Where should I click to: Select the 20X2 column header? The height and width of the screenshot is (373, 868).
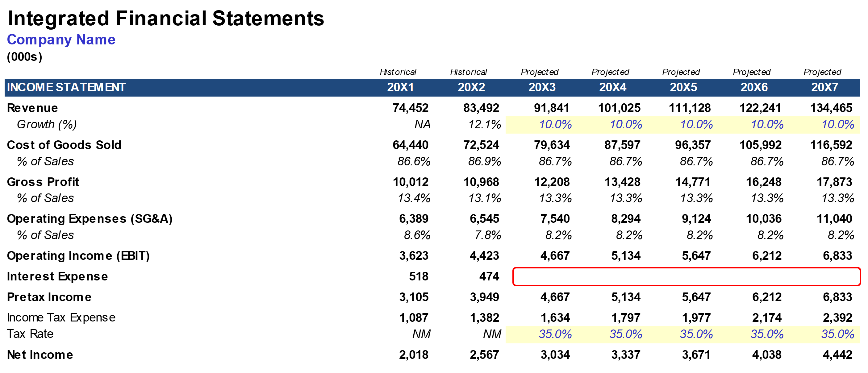[x=471, y=88]
